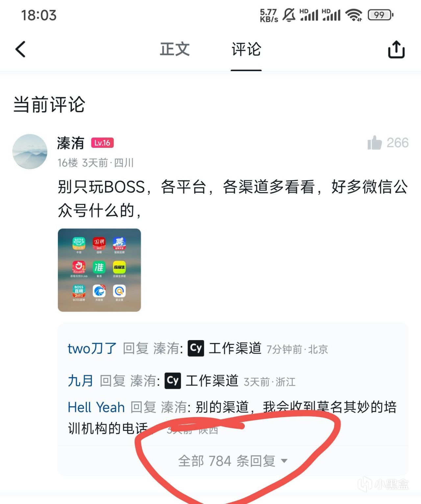This screenshot has height=504, width=421.
Task: Open user Hell Yeah's profile link
Action: [96, 407]
